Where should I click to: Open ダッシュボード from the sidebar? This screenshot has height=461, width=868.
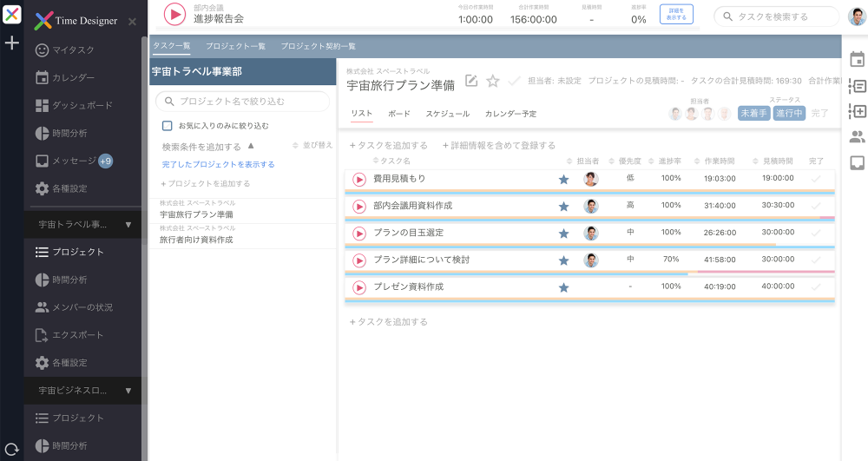[x=82, y=105]
